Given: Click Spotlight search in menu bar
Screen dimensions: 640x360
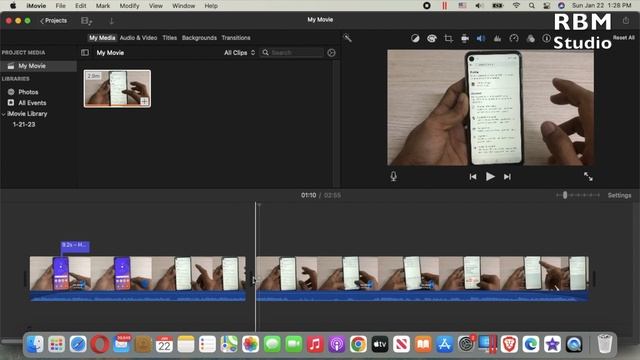Looking at the screenshot, I should pos(531,6).
